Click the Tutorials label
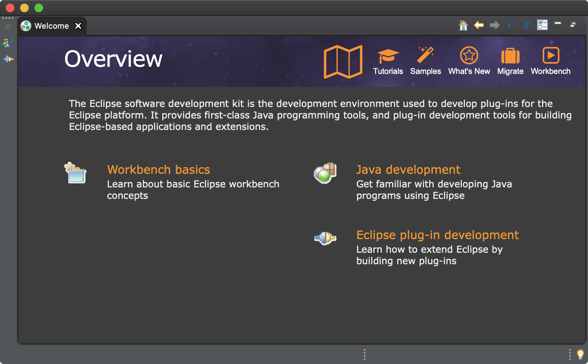The image size is (588, 364). pos(388,71)
